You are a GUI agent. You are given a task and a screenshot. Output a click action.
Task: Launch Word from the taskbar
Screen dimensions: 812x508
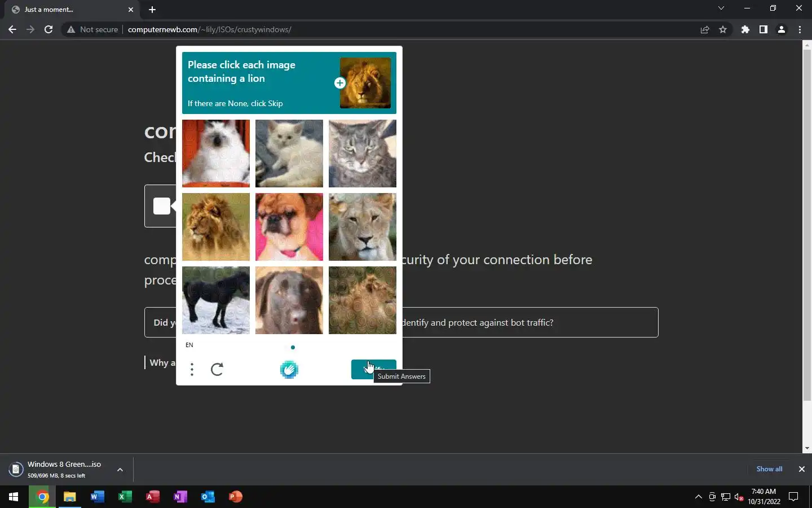tap(98, 497)
